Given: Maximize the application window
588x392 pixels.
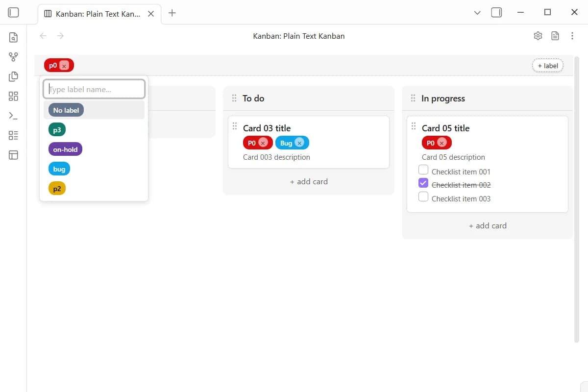Looking at the screenshot, I should tap(548, 12).
